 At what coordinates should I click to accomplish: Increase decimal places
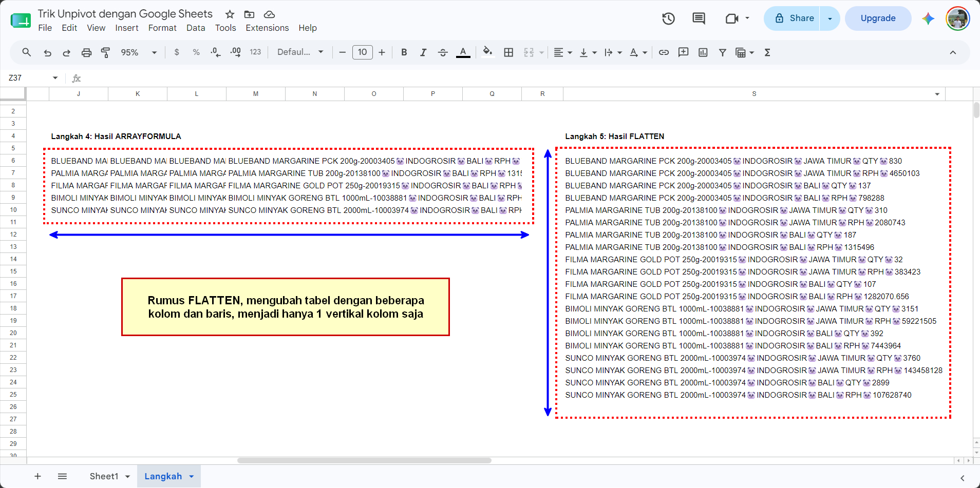point(236,52)
